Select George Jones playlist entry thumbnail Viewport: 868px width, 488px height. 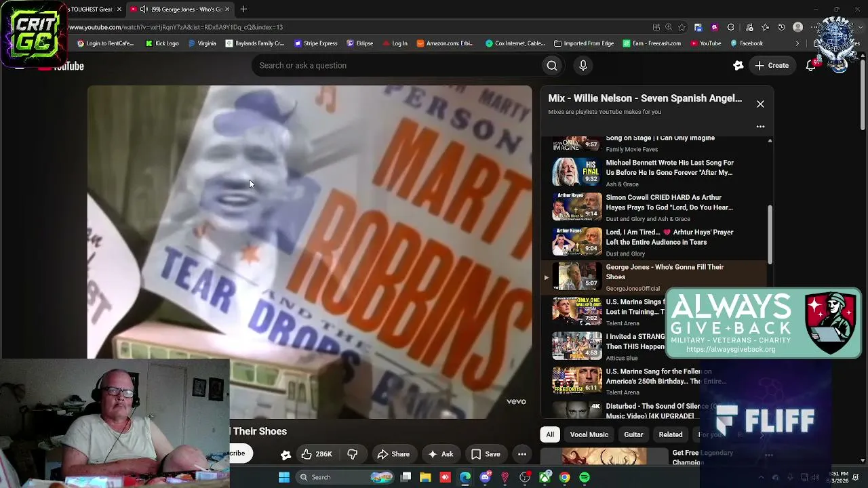tap(577, 276)
